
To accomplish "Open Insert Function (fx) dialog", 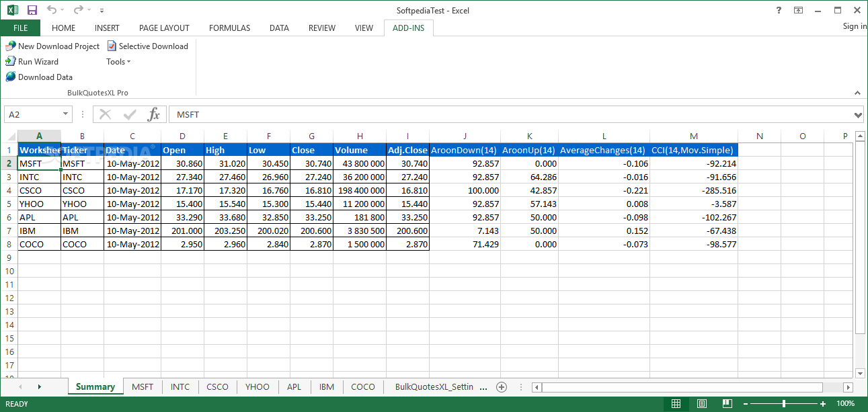I will click(154, 114).
